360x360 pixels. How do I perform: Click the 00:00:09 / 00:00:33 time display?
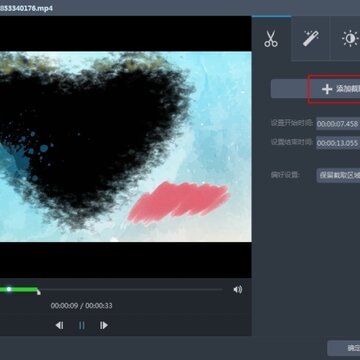(81, 306)
